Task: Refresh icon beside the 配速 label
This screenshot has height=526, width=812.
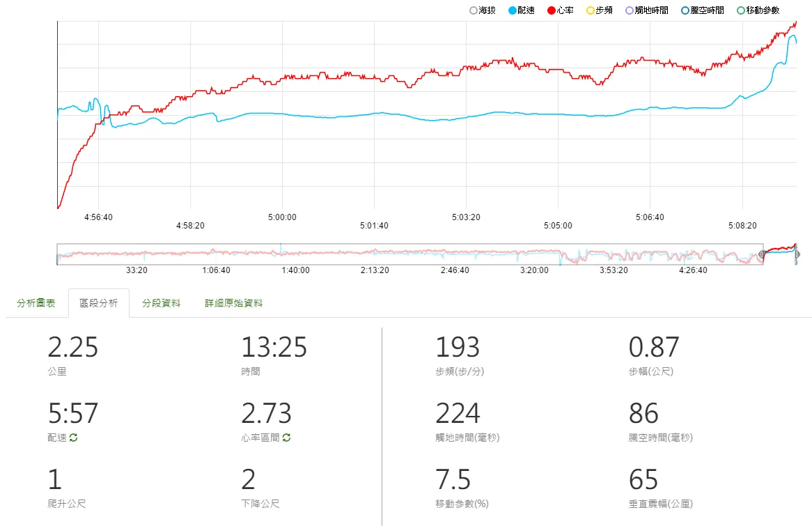Action: tap(74, 438)
